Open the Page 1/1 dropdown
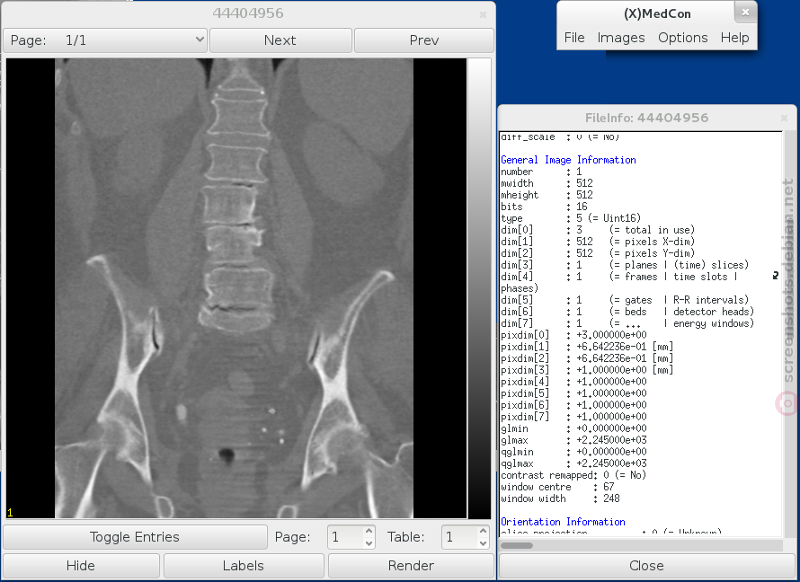The image size is (800, 582). 106,40
